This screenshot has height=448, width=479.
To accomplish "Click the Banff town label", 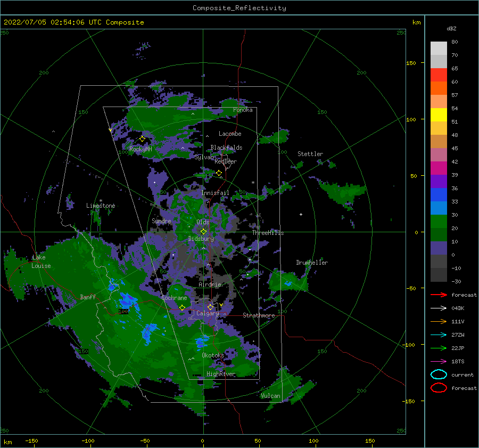I will 88,297.
